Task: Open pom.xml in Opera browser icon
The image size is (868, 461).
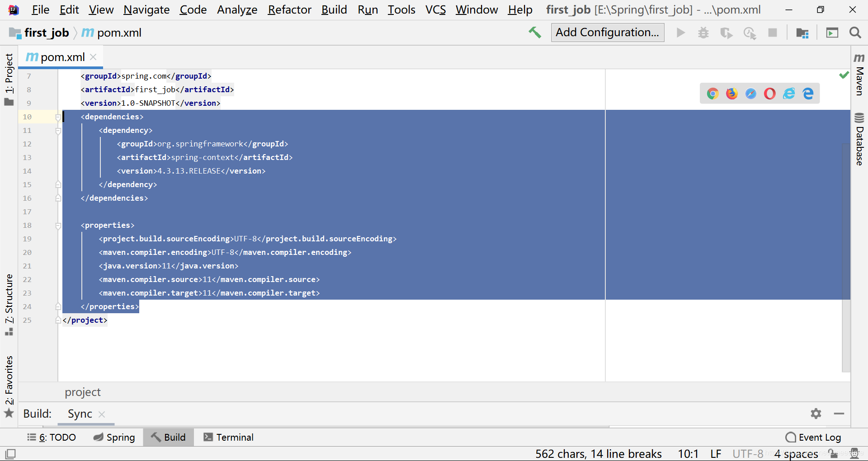Action: pos(770,94)
